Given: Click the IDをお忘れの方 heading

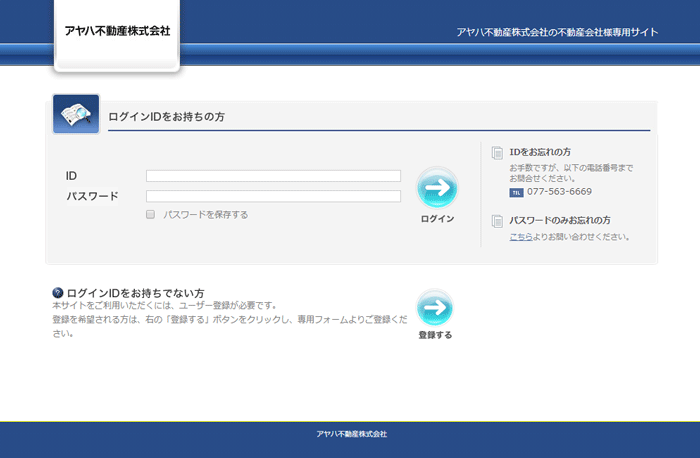Looking at the screenshot, I should coord(540,152).
